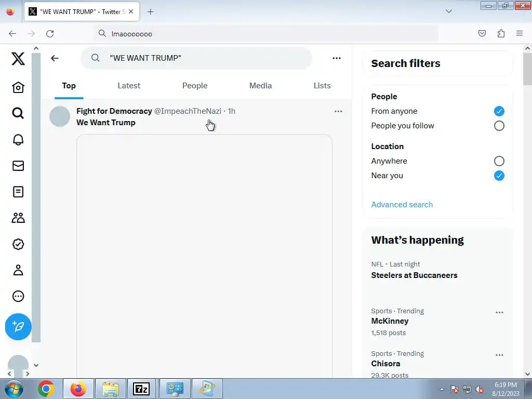Switch to the Lists tab
The image size is (532, 399).
(322, 86)
